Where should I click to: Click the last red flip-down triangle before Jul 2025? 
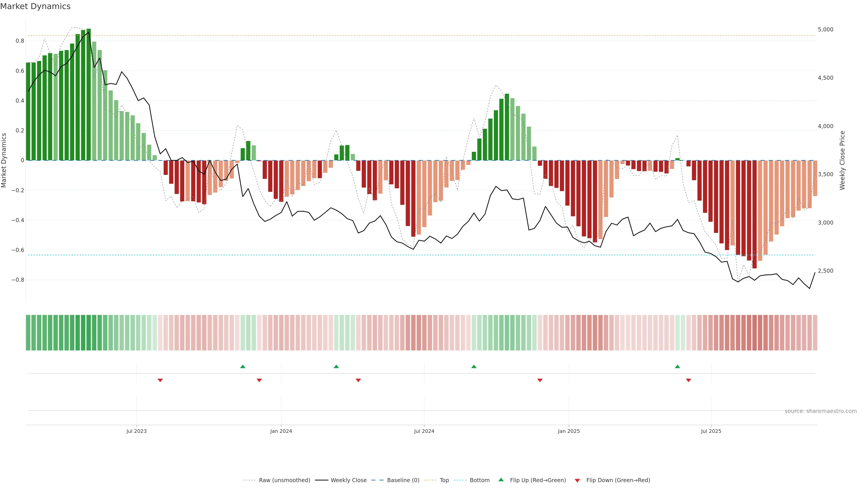[x=688, y=380]
